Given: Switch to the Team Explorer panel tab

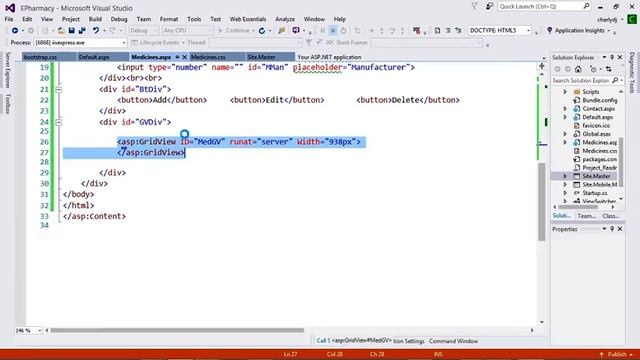Looking at the screenshot, I should [x=587, y=216].
